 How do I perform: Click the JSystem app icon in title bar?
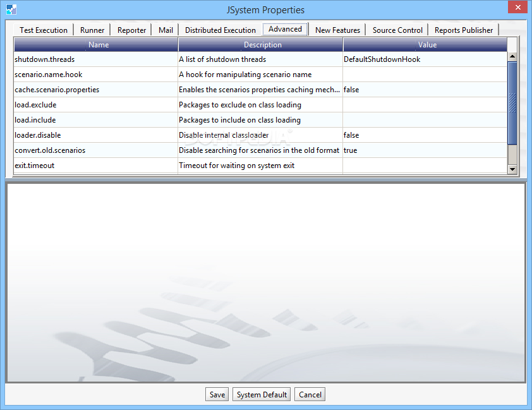pos(11,9)
